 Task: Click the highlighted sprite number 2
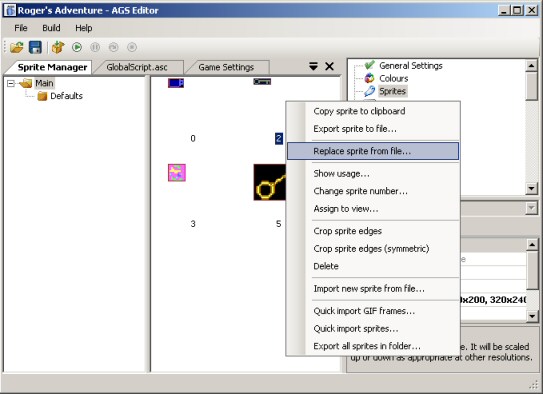point(279,138)
